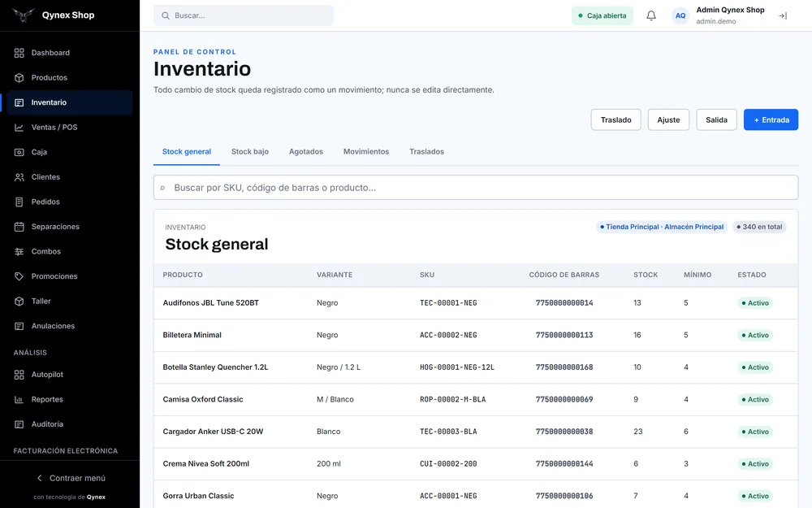This screenshot has width=812, height=508.
Task: Open Reportes under Análisis
Action: pyautogui.click(x=70, y=400)
